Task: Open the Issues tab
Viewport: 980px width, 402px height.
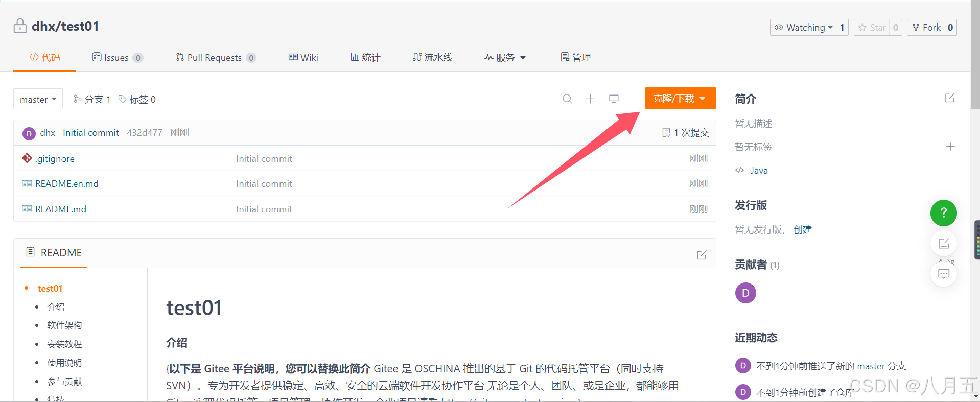Action: [x=117, y=57]
